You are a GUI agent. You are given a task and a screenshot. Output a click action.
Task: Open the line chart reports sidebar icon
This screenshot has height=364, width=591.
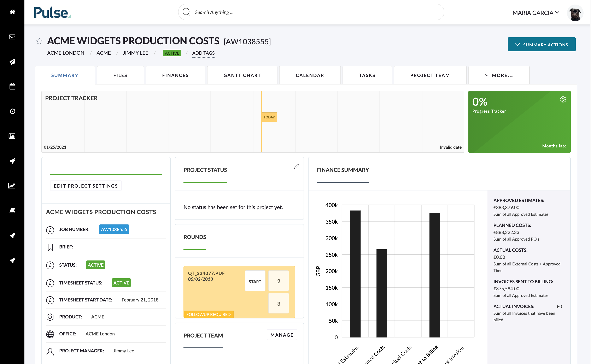coord(12,186)
